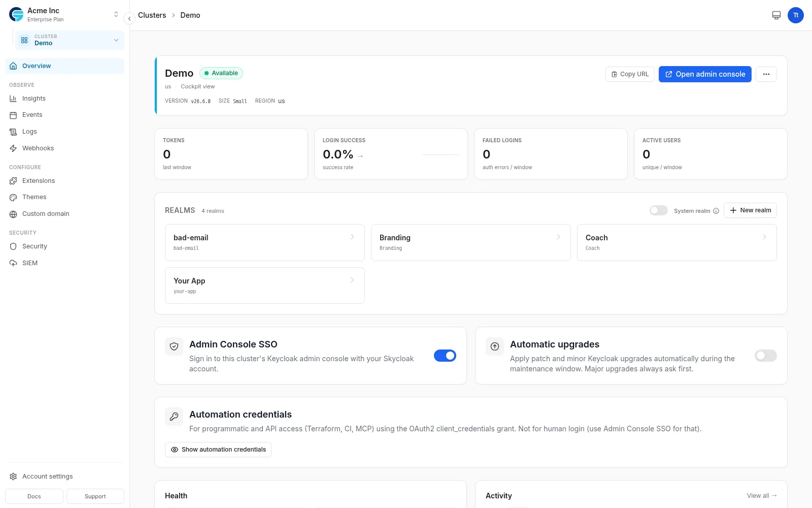Click the cluster grid icon in selector
812x508 pixels.
tap(24, 40)
